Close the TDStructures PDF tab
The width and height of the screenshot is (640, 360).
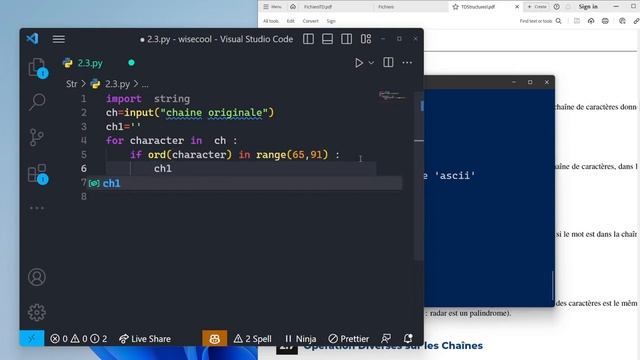click(x=517, y=7)
